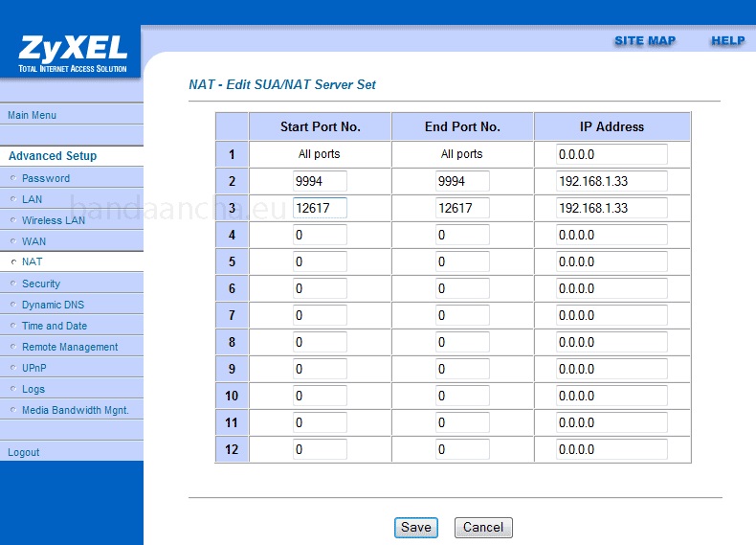Click IP Address field in row 7
This screenshot has height=545, width=756.
pos(611,315)
